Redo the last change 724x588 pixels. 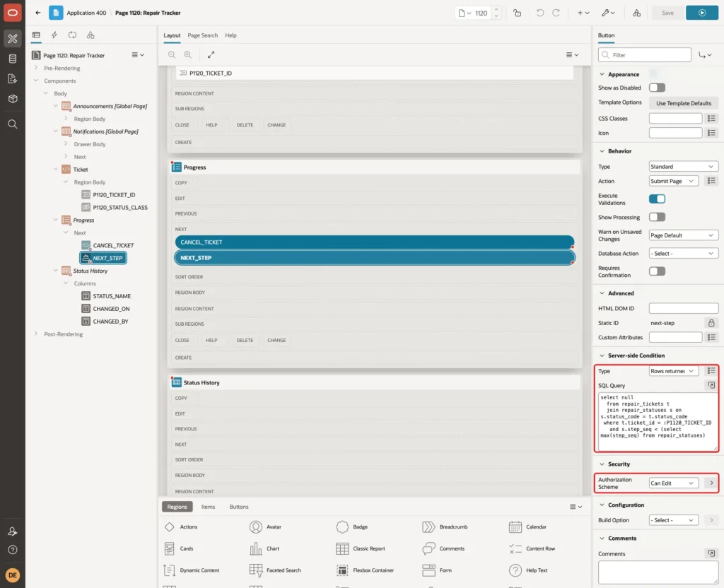[556, 13]
